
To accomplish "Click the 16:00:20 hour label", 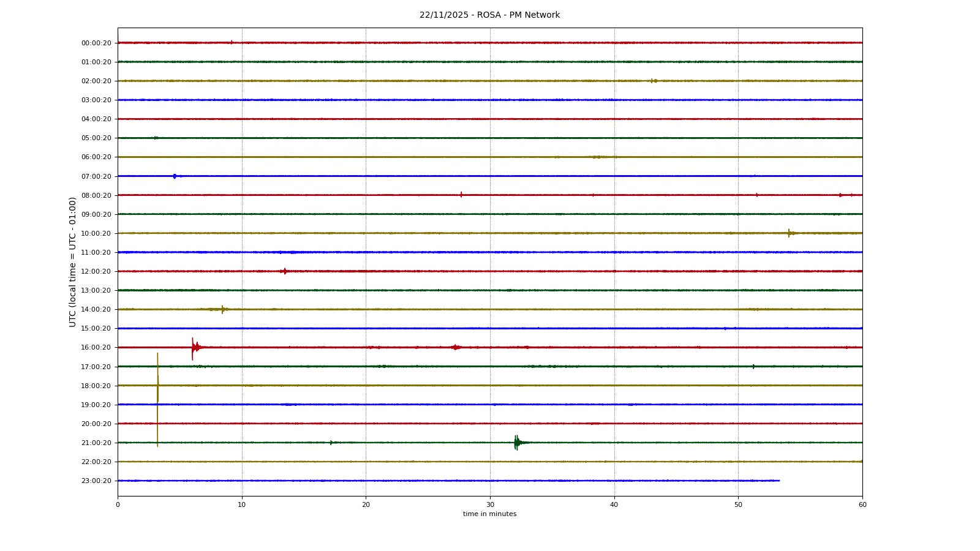I will click(96, 347).
